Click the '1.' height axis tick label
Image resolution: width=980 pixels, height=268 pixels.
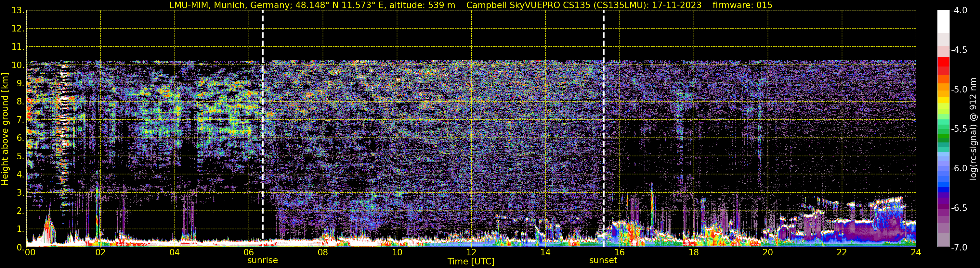point(20,229)
